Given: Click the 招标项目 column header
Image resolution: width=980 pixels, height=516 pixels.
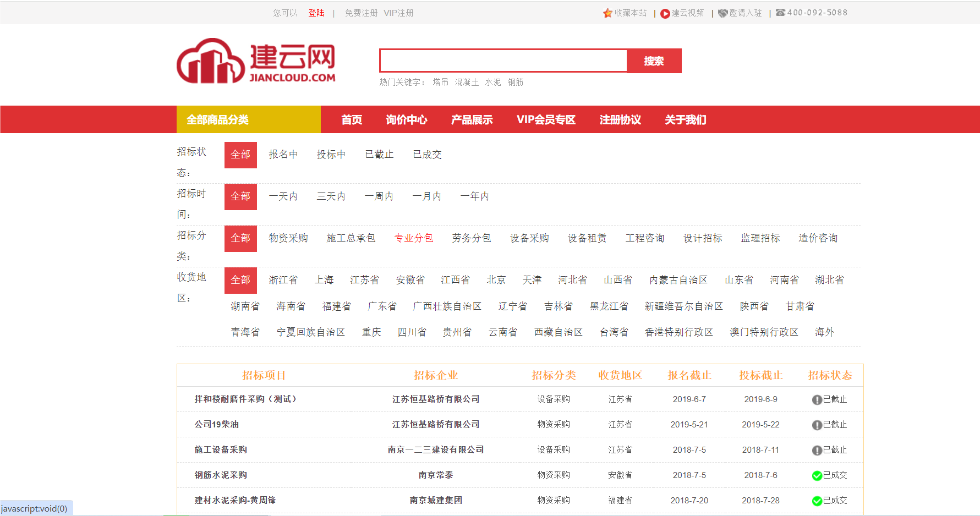Looking at the screenshot, I should coord(264,376).
